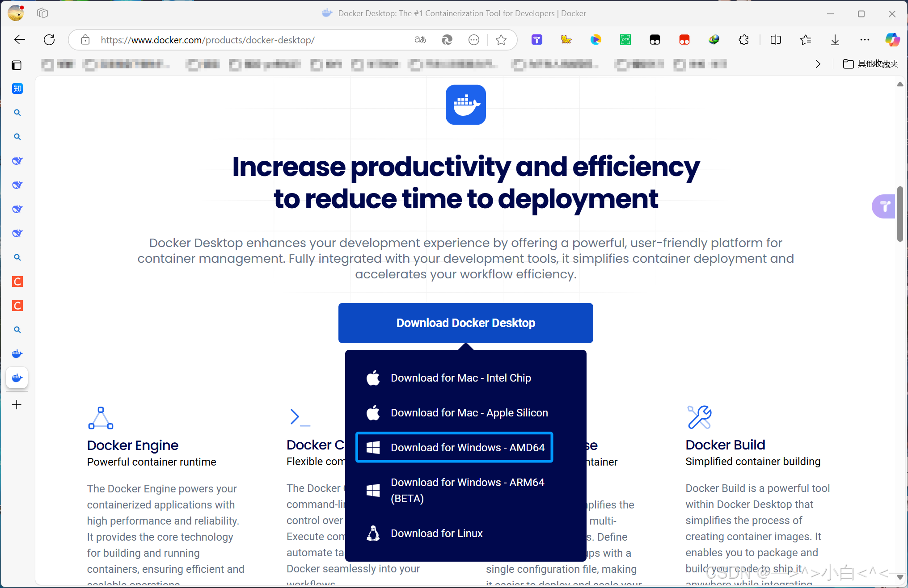Viewport: 908px width, 588px height.
Task: Add page to favorites with star icon
Action: 501,40
